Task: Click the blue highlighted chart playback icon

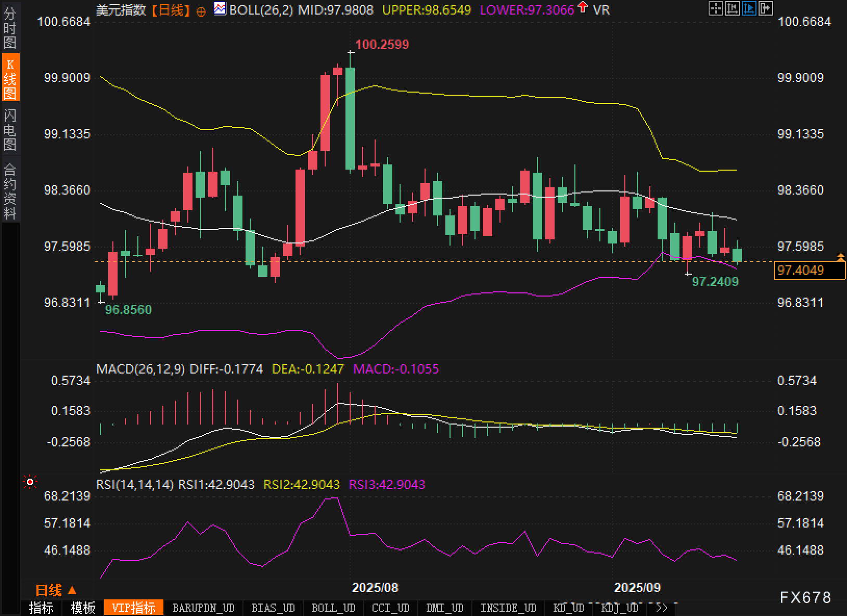Action: pos(749,8)
